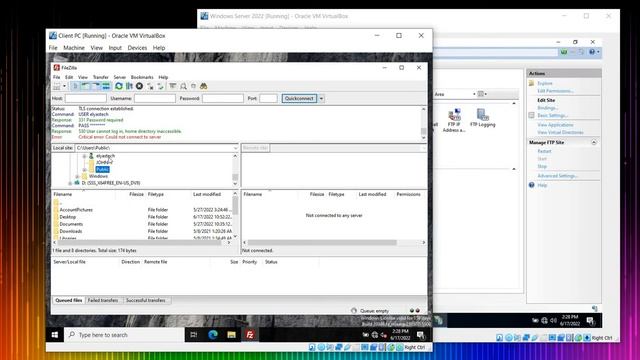This screenshot has height=360, width=640.
Task: Switch to Successful transfers tab
Action: pyautogui.click(x=146, y=300)
